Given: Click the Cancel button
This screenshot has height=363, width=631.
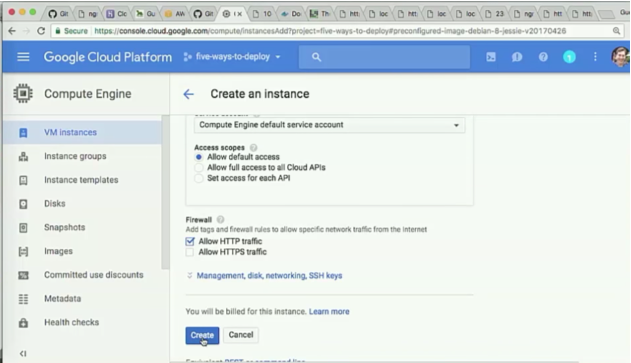Looking at the screenshot, I should coord(241,335).
